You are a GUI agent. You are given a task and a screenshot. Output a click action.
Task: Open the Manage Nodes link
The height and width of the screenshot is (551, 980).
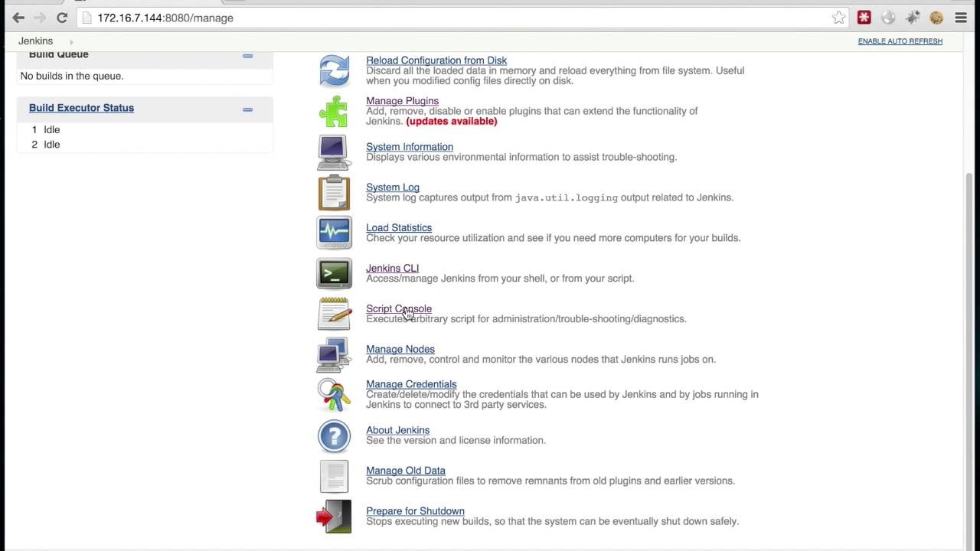400,350
